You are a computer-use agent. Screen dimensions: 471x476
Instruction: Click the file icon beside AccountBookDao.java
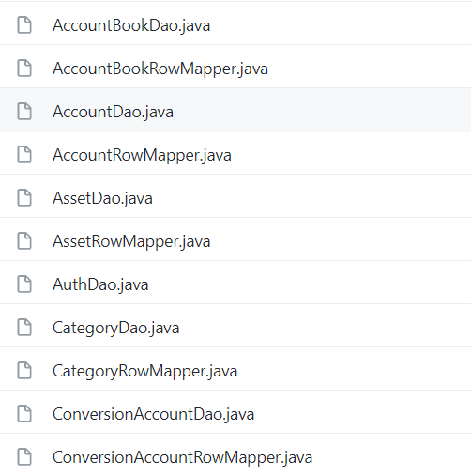(x=24, y=25)
